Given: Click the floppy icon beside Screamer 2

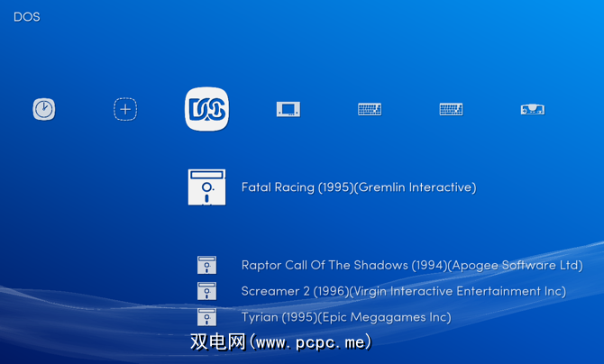Looking at the screenshot, I should tap(206, 291).
